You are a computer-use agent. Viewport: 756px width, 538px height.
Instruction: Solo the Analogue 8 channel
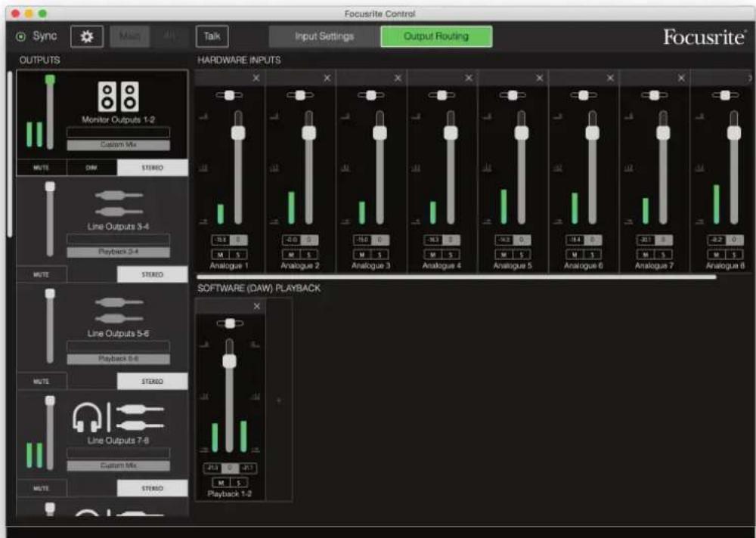[734, 255]
